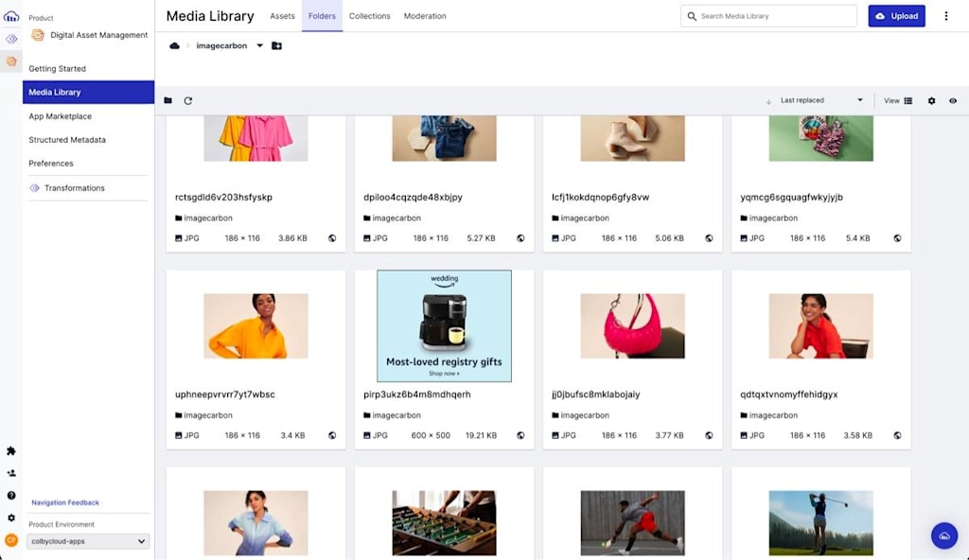The height and width of the screenshot is (560, 969).
Task: Expand the imagecarbon breadcrumb dropdown arrow
Action: 259,45
